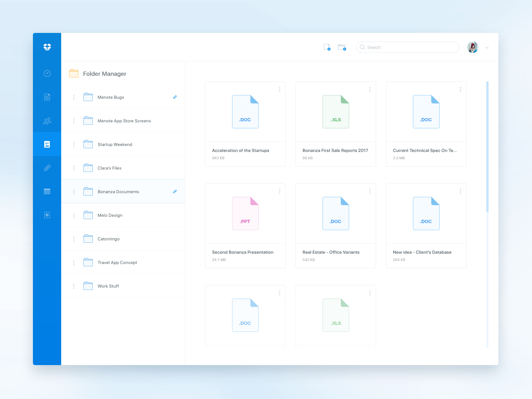This screenshot has height=399, width=532.
Task: Click the share link icon for Menote Bugs
Action: [x=175, y=97]
